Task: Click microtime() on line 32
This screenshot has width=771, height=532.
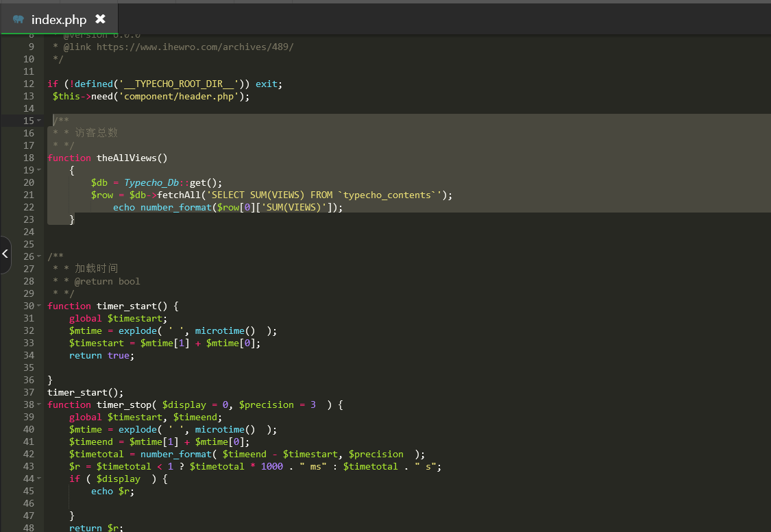Action: click(225, 331)
